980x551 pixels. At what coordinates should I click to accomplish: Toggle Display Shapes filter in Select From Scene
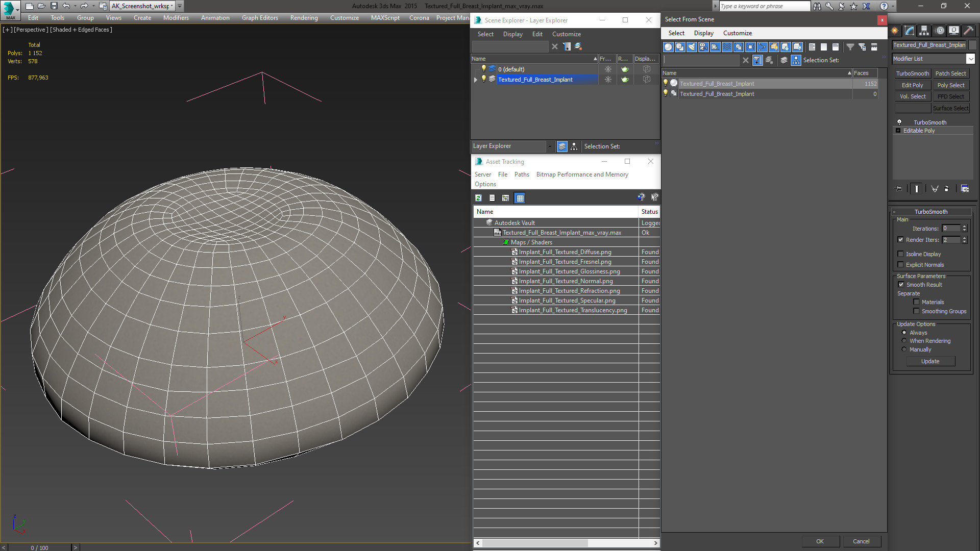[680, 47]
